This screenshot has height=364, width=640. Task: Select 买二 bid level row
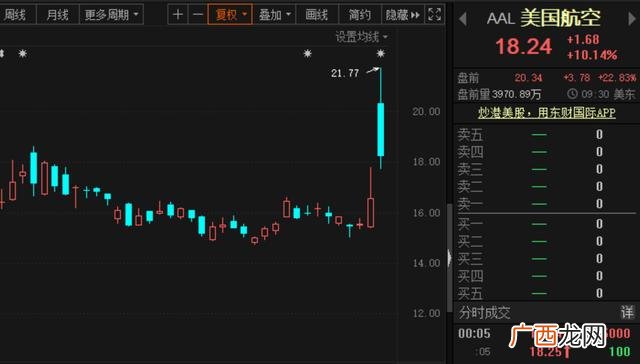(547, 241)
